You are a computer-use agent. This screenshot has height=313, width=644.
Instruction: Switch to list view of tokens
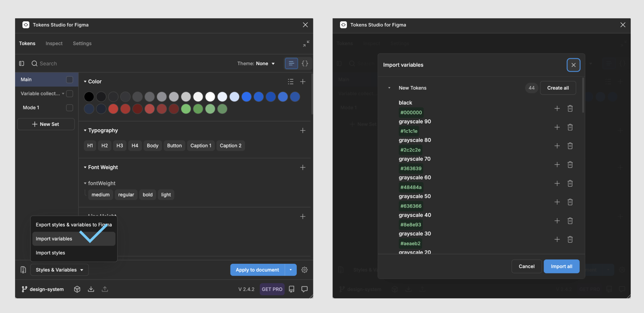click(291, 63)
